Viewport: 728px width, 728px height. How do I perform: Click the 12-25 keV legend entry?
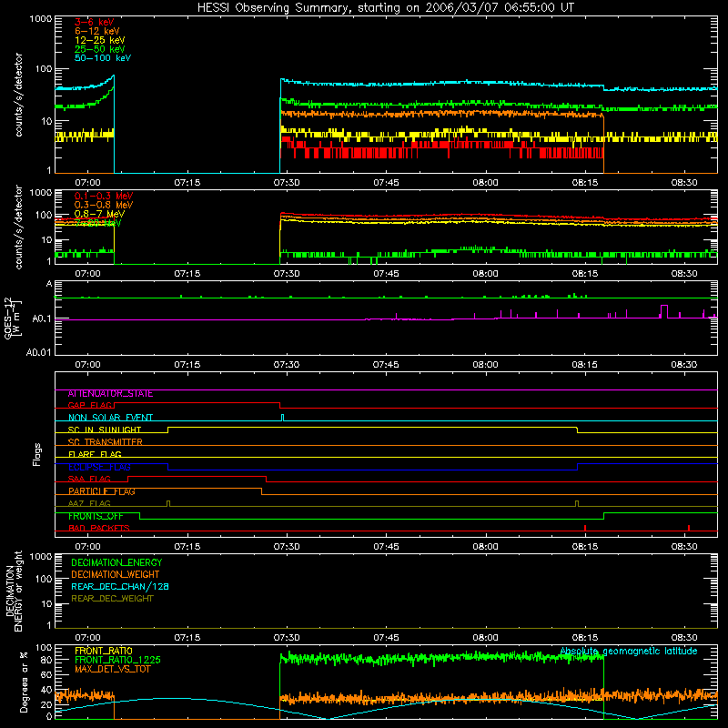(99, 40)
